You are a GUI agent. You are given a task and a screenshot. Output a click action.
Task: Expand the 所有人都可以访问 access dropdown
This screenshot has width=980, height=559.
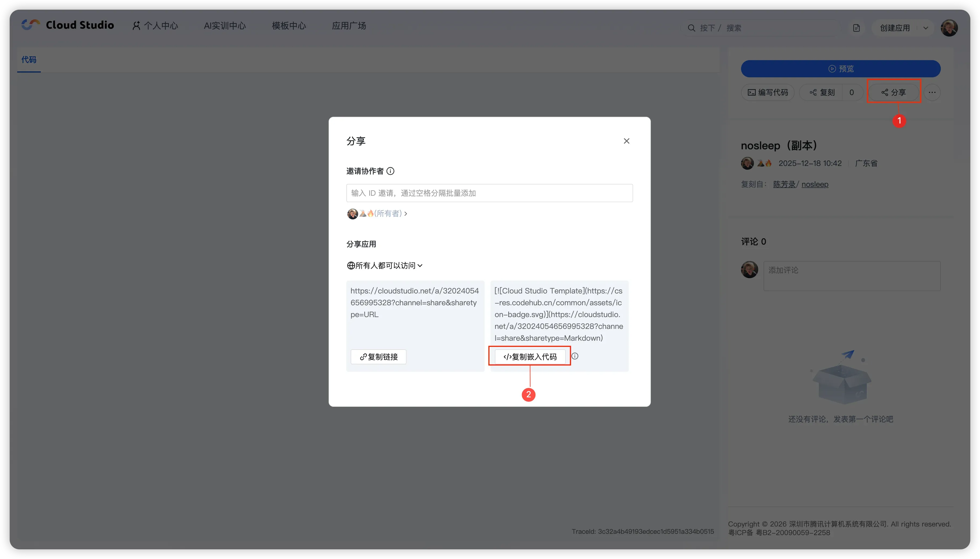(385, 266)
